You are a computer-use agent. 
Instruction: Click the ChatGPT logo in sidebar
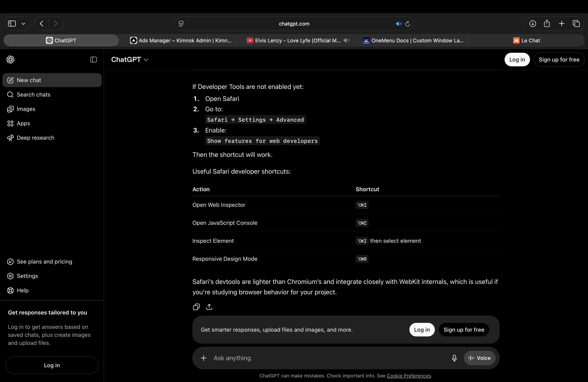point(10,60)
